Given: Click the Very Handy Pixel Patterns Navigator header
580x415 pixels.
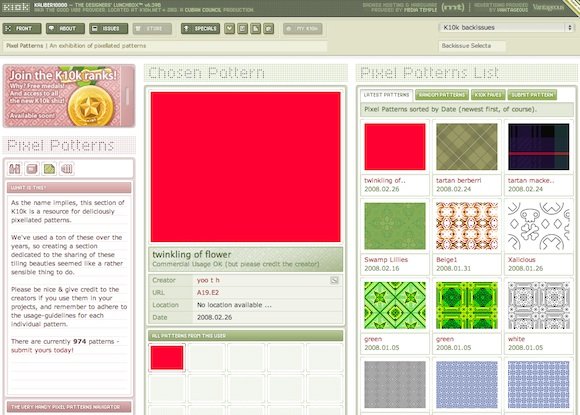Looking at the screenshot, I should click(x=69, y=407).
